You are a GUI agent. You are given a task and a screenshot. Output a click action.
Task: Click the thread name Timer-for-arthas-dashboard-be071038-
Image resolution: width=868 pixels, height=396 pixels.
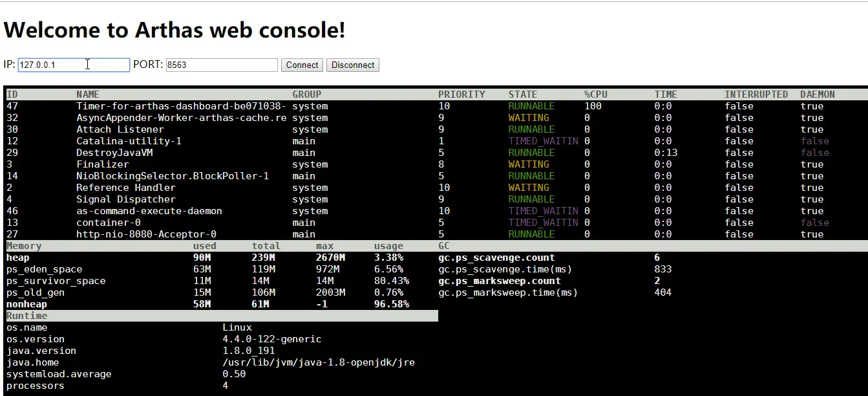181,106
